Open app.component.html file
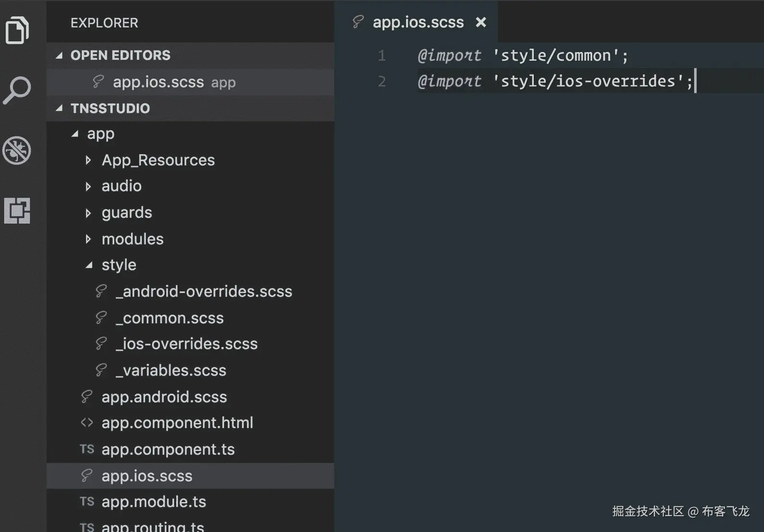The height and width of the screenshot is (532, 764). (177, 423)
